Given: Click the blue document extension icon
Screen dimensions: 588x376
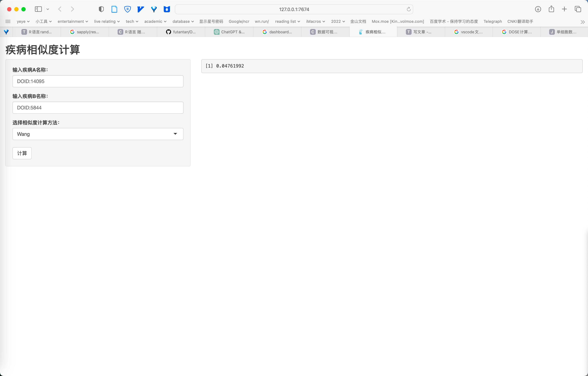Looking at the screenshot, I should click(114, 9).
